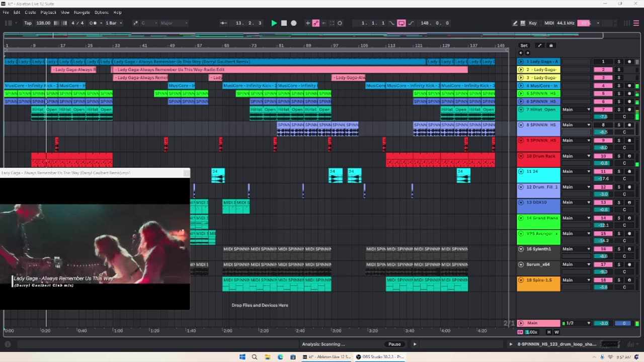Open the Playback menu
Image resolution: width=644 pixels, height=362 pixels.
click(x=48, y=12)
